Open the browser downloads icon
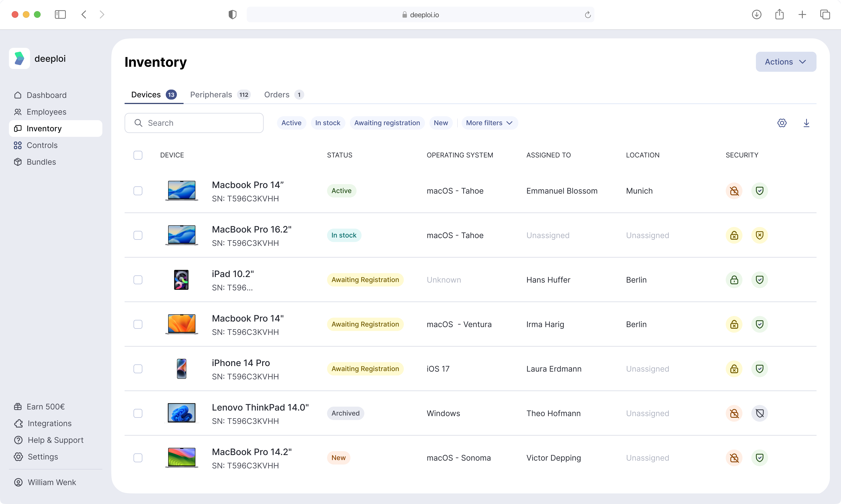This screenshot has width=841, height=504. [756, 15]
